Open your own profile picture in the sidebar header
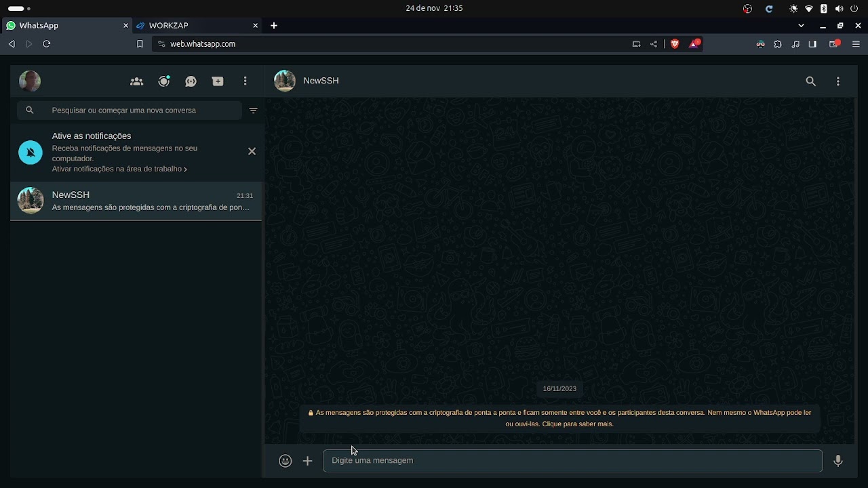 [30, 81]
